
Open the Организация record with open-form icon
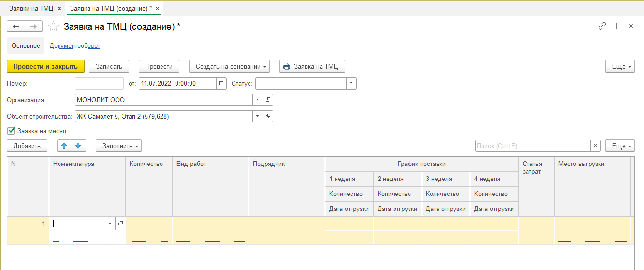pyautogui.click(x=268, y=100)
